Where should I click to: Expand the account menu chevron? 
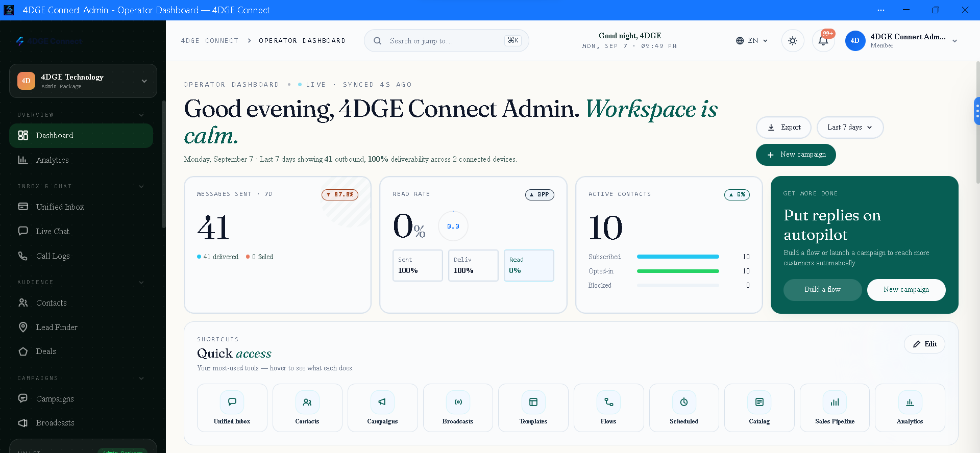click(x=954, y=41)
